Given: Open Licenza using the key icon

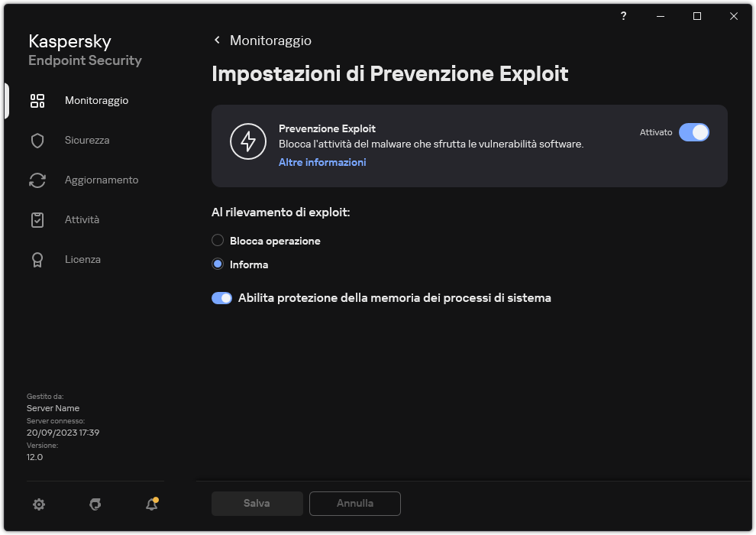Looking at the screenshot, I should pyautogui.click(x=37, y=259).
